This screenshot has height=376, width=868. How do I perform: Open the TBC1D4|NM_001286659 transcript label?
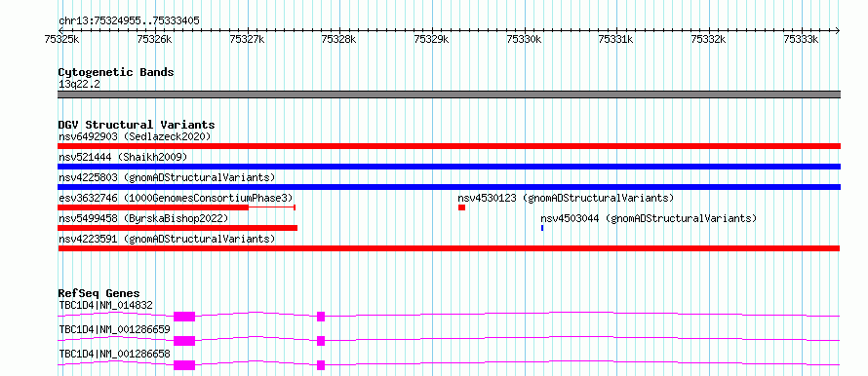[114, 329]
